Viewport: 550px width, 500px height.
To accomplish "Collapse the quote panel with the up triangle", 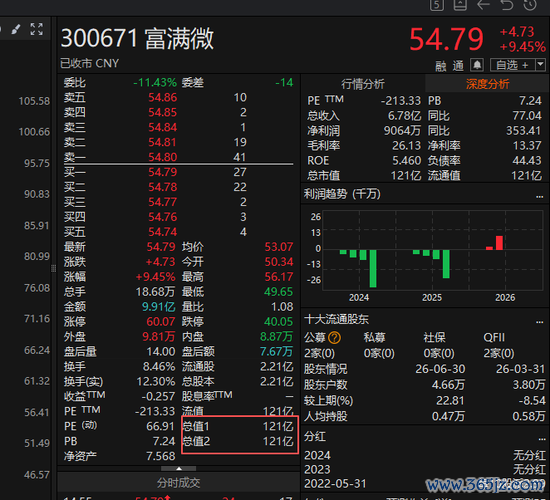I will (179, 468).
